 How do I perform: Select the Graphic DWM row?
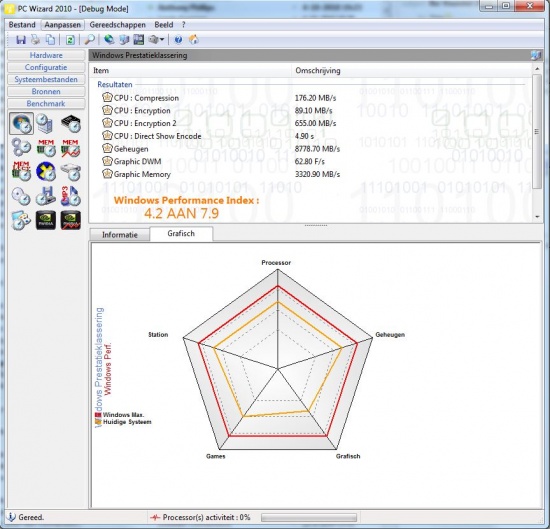click(311, 161)
